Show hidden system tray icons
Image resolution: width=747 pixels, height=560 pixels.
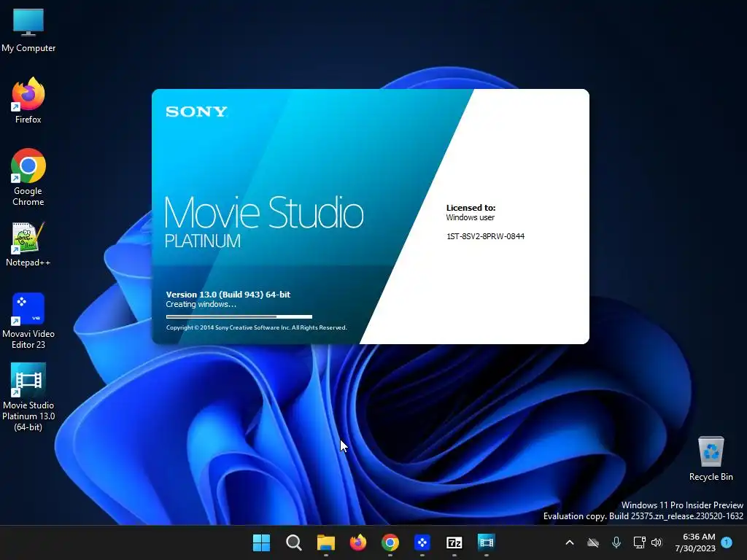pos(569,542)
